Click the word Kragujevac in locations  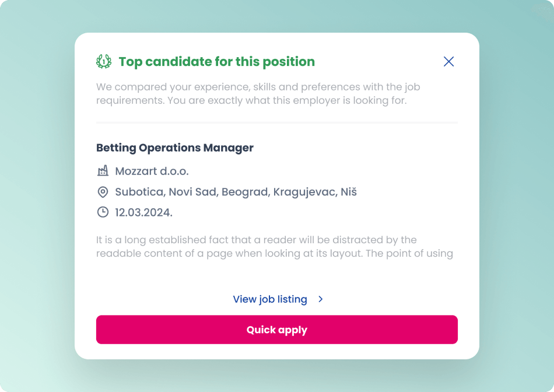click(x=305, y=192)
